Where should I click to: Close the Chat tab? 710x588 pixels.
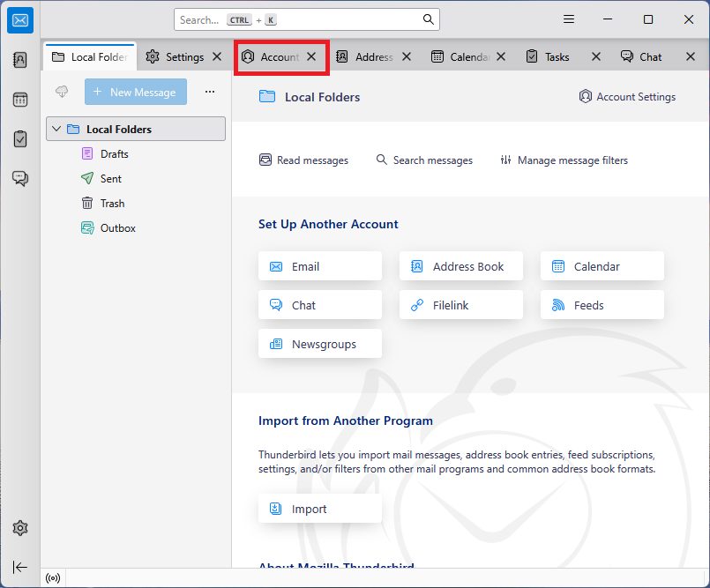[x=690, y=56]
